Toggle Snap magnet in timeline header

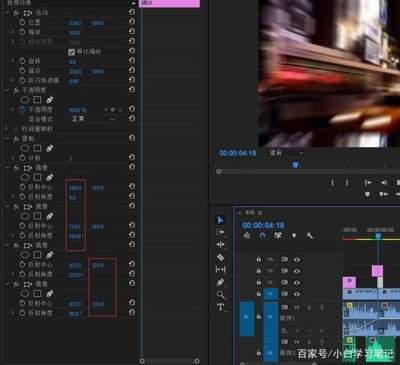click(x=263, y=236)
